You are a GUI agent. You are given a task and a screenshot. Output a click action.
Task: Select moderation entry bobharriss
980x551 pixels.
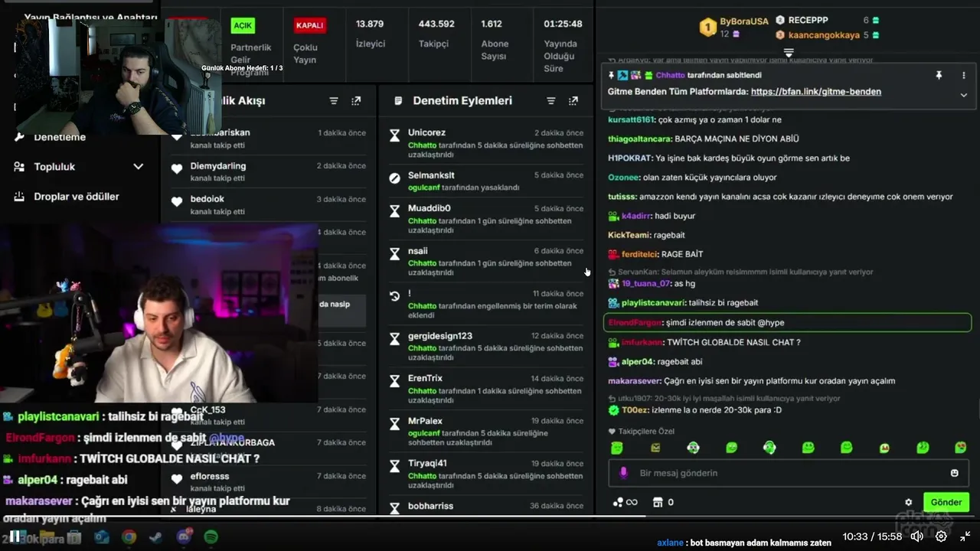tap(485, 506)
